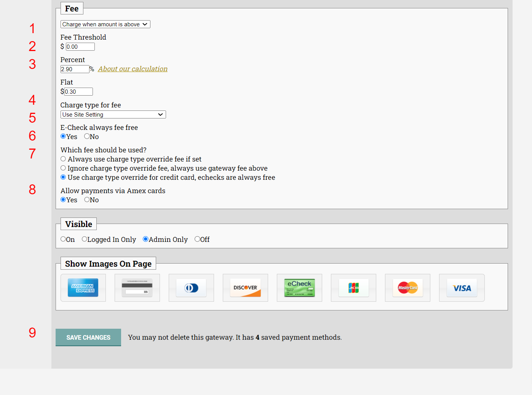Set visibility to Logged In Only

click(x=84, y=239)
